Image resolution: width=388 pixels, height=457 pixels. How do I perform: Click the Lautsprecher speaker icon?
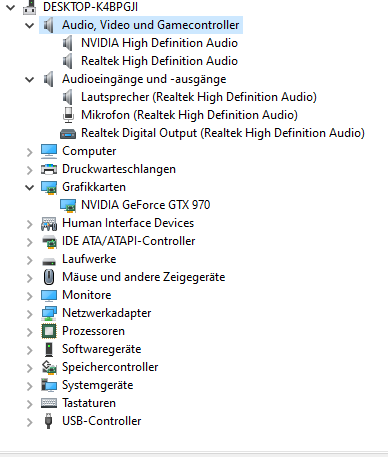pos(68,97)
